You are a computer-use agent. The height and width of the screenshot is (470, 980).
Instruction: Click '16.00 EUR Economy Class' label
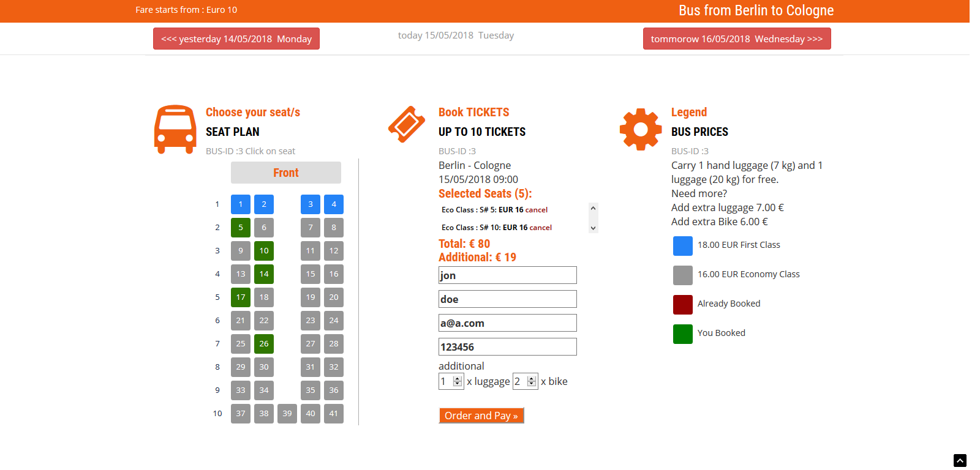coord(748,274)
